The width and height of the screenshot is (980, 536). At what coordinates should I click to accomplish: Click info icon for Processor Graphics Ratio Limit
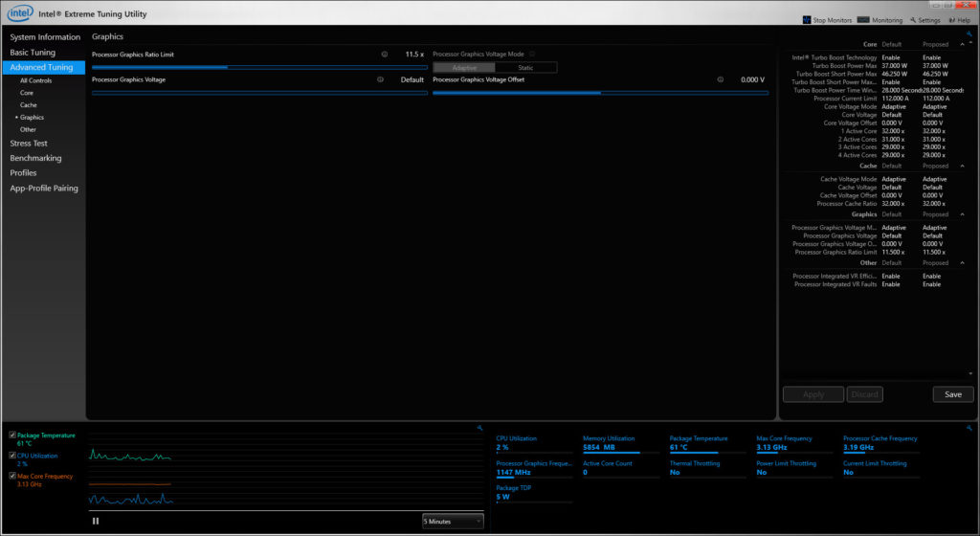[x=385, y=55]
